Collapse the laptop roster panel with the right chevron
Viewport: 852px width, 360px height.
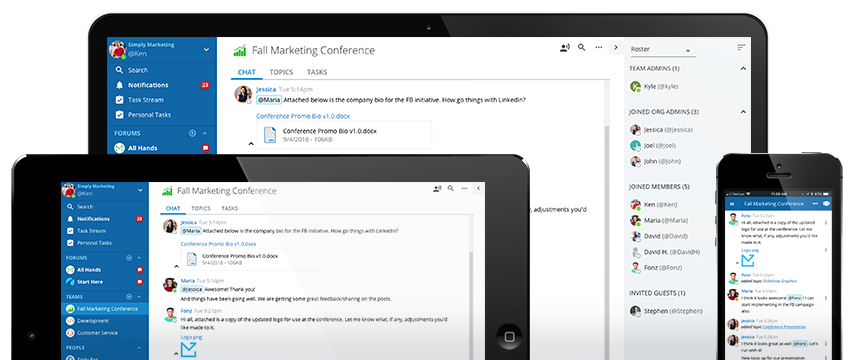click(x=616, y=48)
